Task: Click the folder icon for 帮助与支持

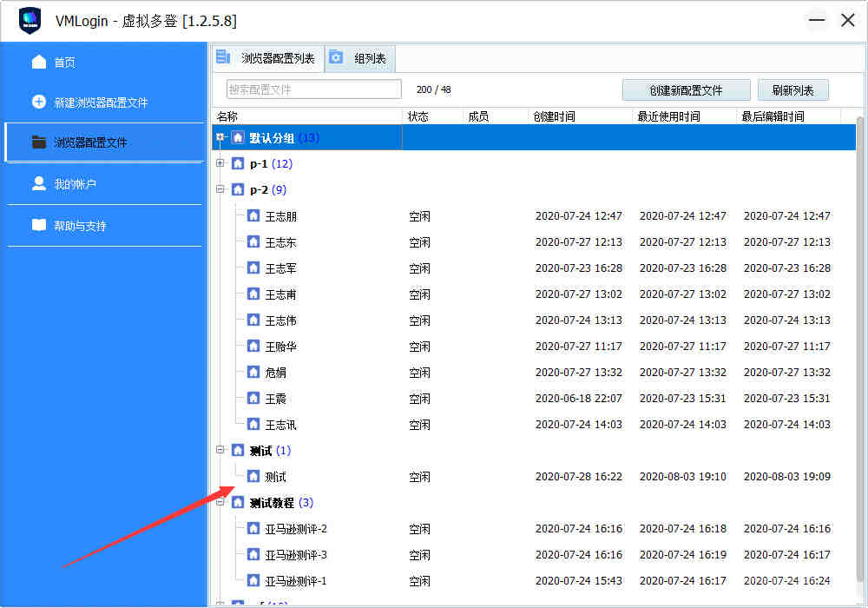Action: (39, 225)
